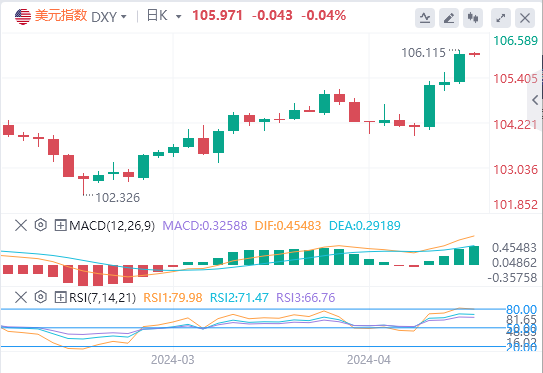Click the 103.036 price axis label

pos(515,170)
